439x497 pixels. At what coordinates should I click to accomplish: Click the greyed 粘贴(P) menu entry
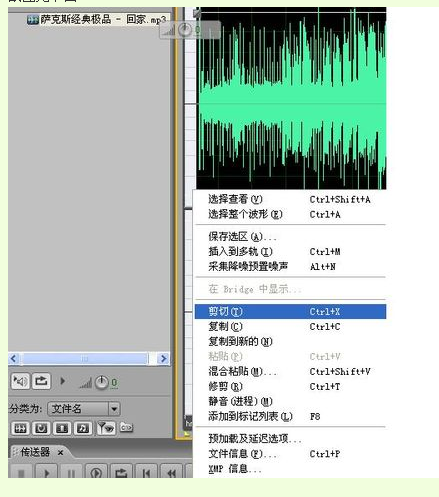click(290, 356)
